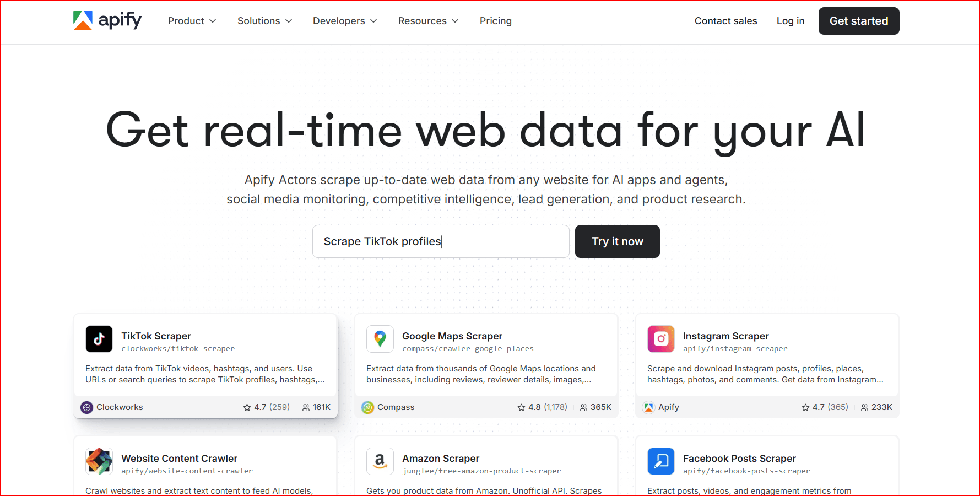Screen dimensions: 980x496
Task: Click the Website Content Crawler icon
Action: (99, 461)
